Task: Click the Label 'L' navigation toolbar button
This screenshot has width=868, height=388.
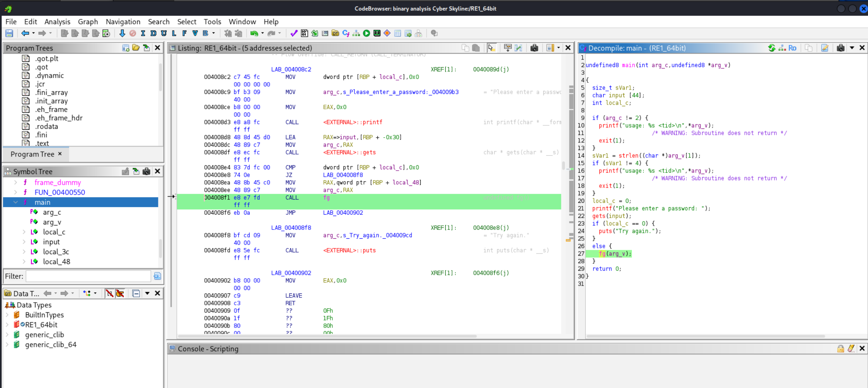Action: (174, 33)
